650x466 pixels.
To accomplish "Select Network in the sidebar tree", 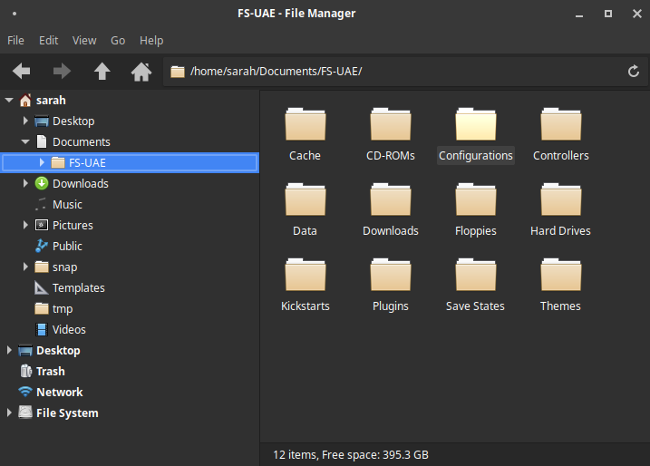I will pos(59,392).
